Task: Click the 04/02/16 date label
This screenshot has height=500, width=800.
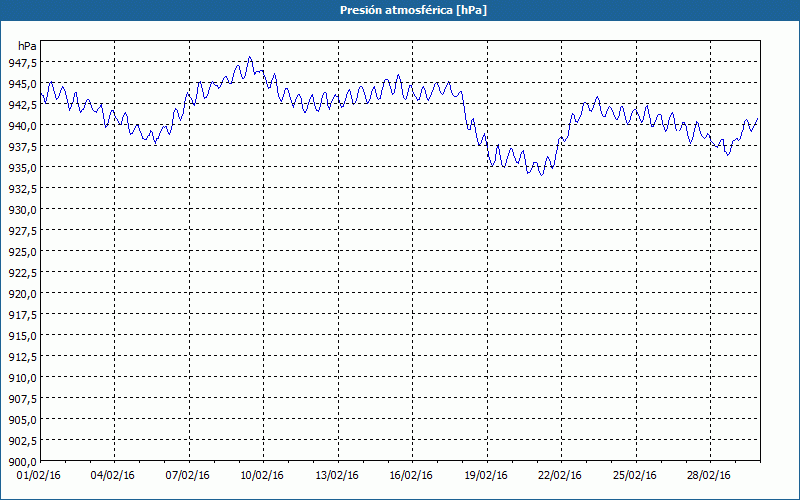Action: click(x=113, y=476)
